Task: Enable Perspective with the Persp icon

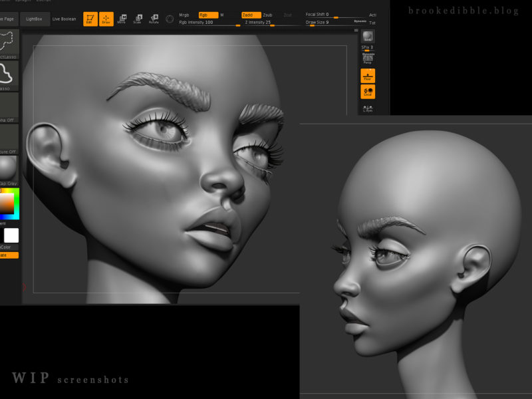Action: pyautogui.click(x=366, y=61)
